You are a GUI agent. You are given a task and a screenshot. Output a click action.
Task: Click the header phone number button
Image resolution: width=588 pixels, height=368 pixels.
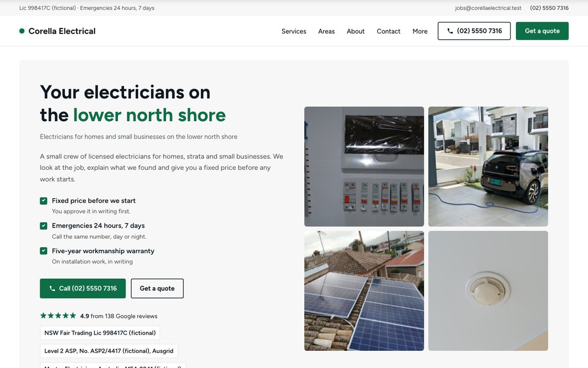point(474,31)
